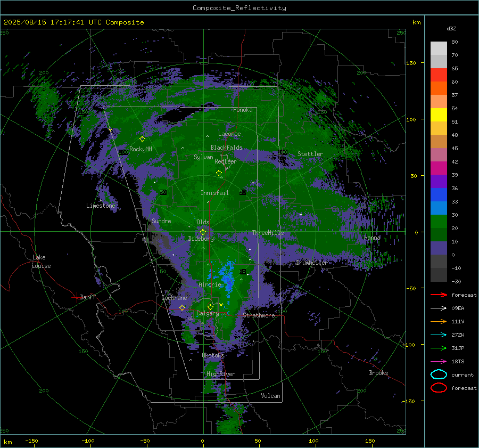Viewport: 479px width, 448px height.
Task: Click the slate purple swatch below 10 dBZ
Action: pyautogui.click(x=439, y=248)
